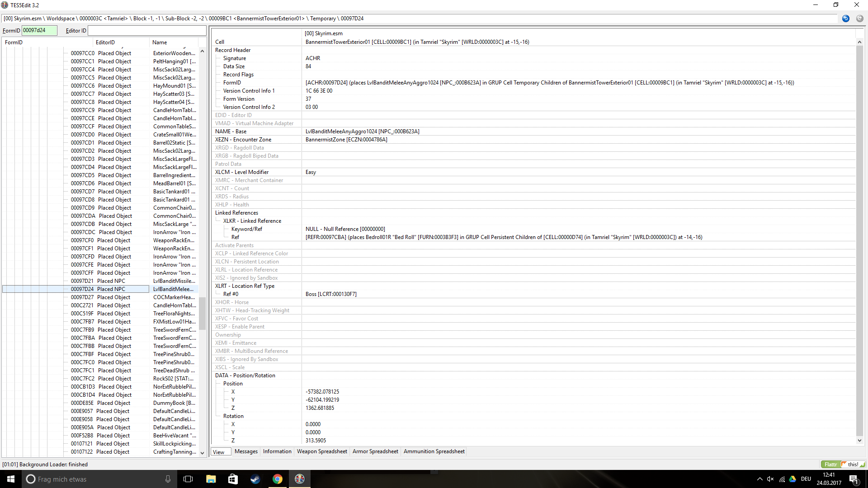Open Windows Store from the taskbar
Screen dimensions: 868x488
pyautogui.click(x=233, y=479)
